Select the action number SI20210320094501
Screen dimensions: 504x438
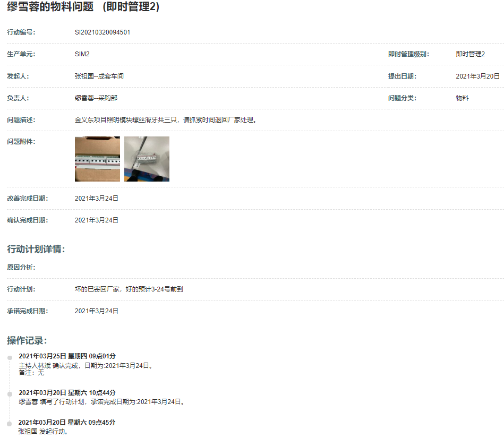tap(102, 32)
